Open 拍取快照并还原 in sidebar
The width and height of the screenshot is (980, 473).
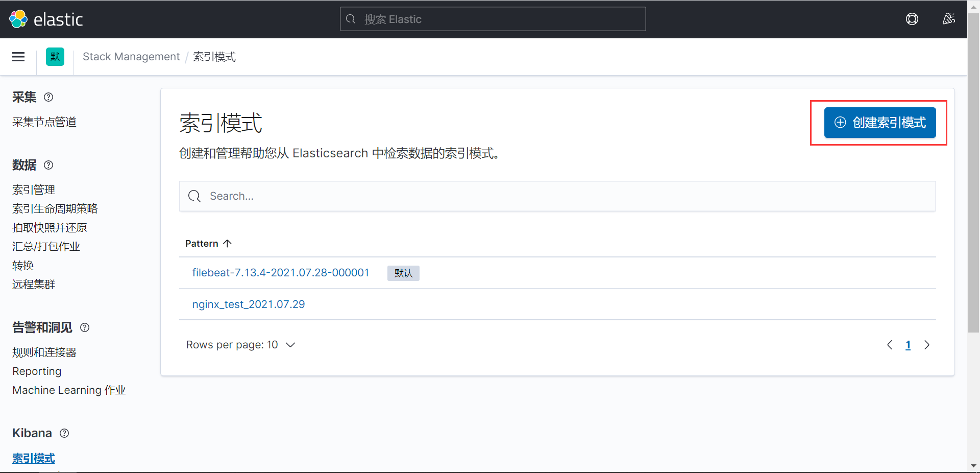[50, 228]
